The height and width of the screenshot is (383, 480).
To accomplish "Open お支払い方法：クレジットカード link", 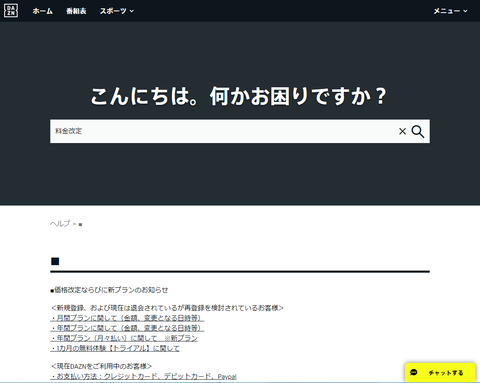I will (143, 376).
